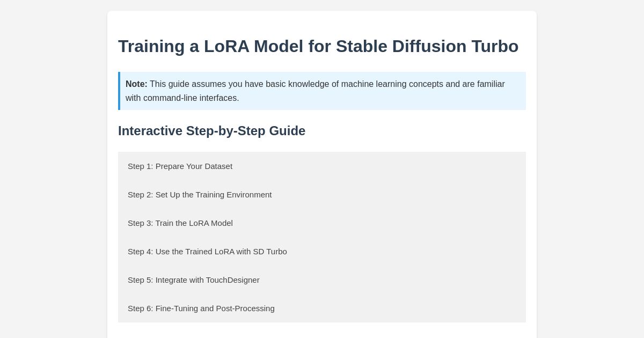644x338 pixels.
Task: Click the white content card background
Action: [x=322, y=330]
